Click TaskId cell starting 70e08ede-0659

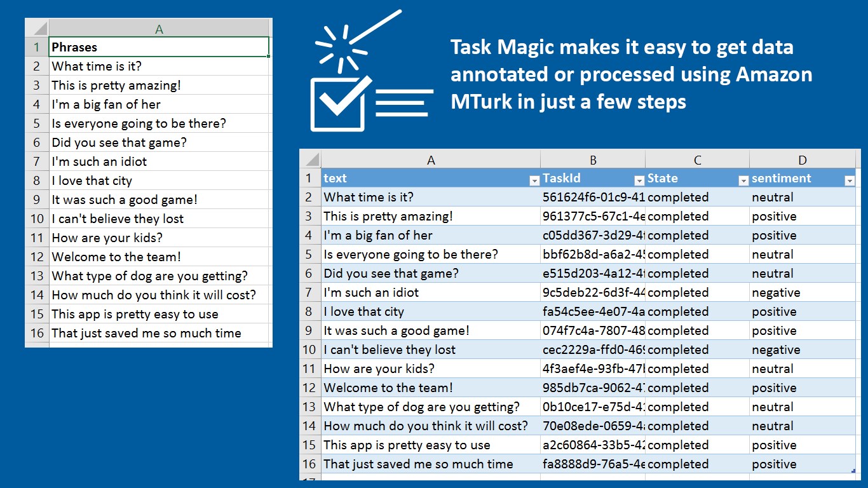[x=593, y=426]
